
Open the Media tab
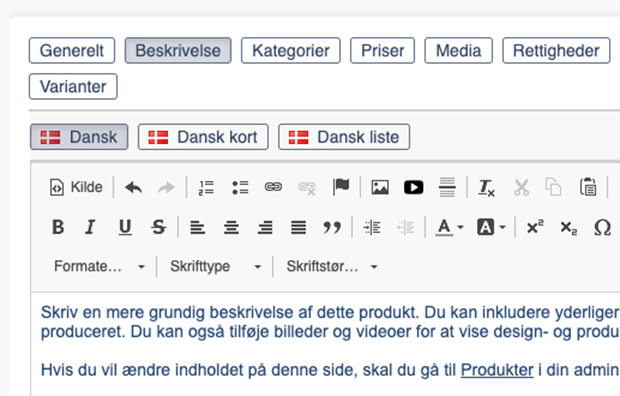pos(459,51)
